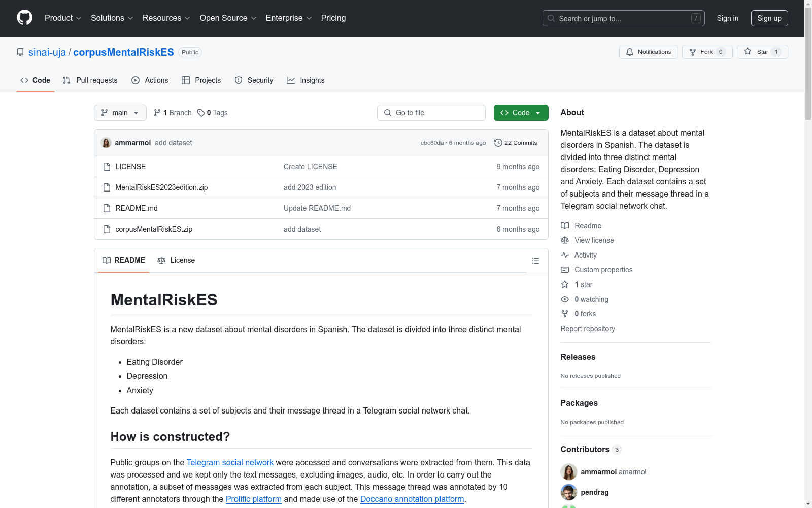
Task: Click the file icon next to README.md
Action: pos(107,208)
